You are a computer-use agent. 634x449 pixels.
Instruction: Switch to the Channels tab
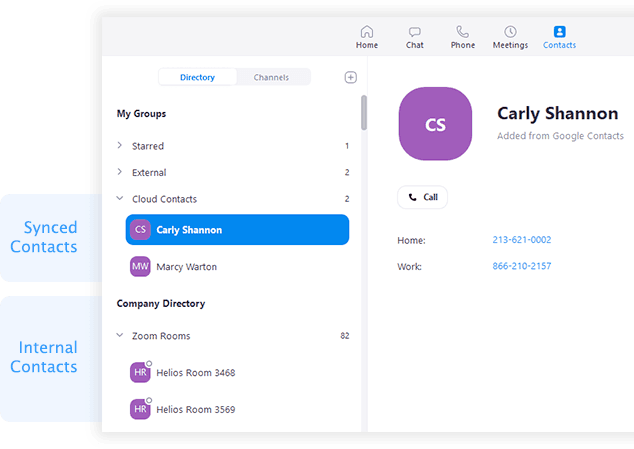coord(271,77)
